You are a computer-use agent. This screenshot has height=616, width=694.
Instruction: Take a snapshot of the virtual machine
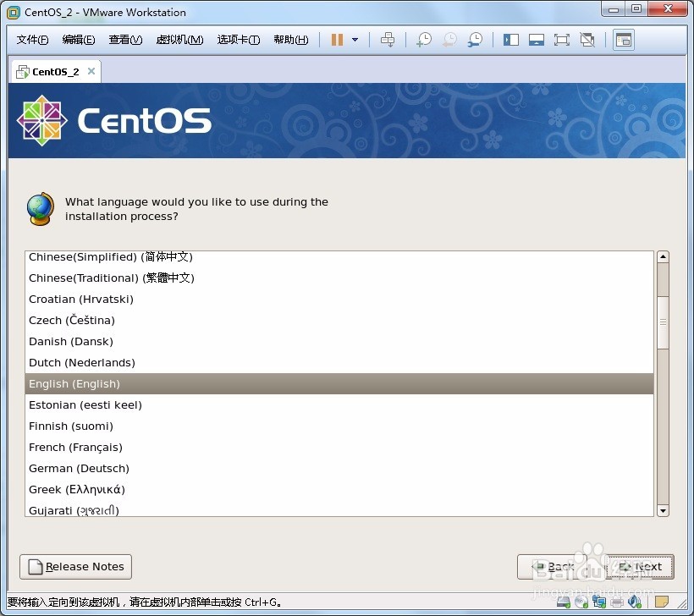click(423, 39)
